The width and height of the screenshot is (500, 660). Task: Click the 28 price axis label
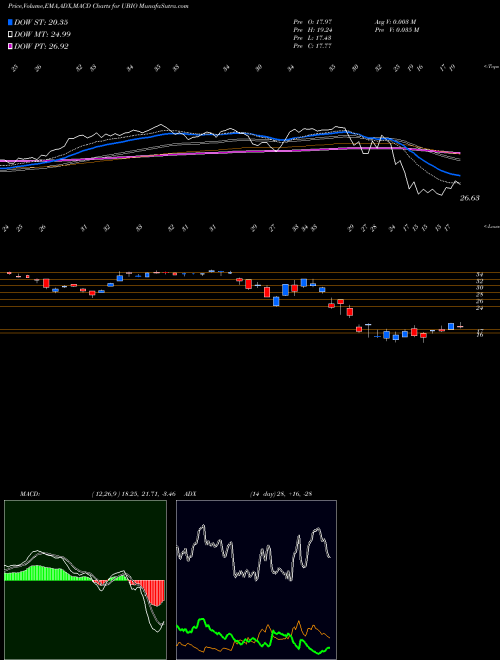479,294
